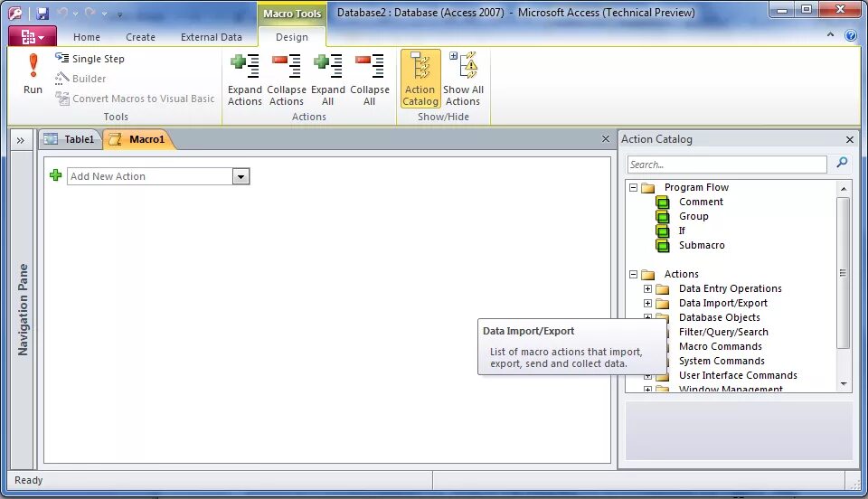Close the Action Catalog pane
Screen dimensions: 868x499
click(x=850, y=140)
